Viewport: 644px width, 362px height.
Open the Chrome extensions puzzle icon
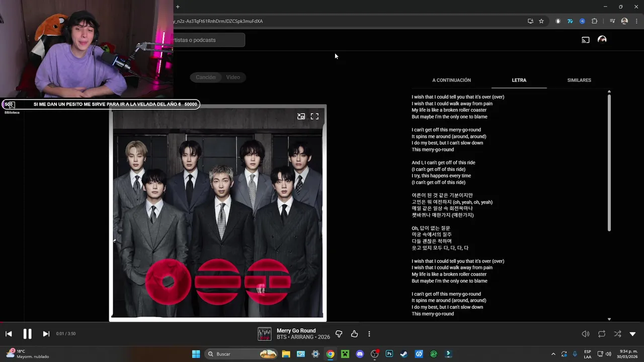coord(595,21)
